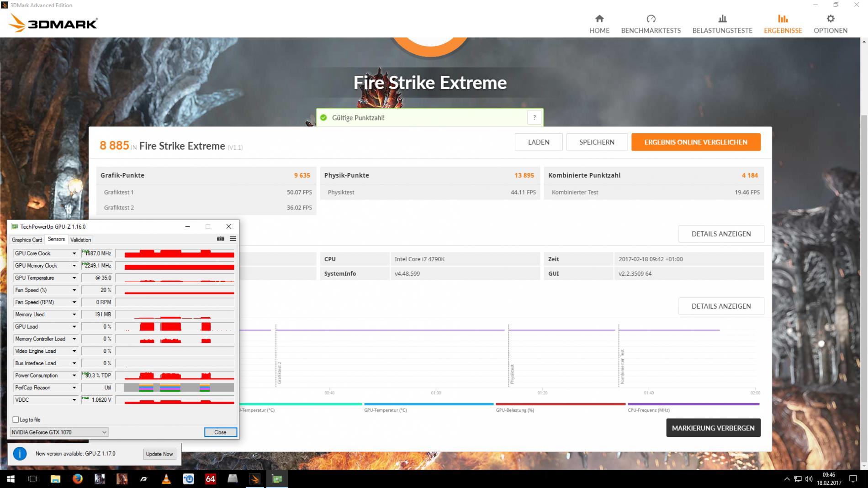Open the GPU-Z Validation tab

81,240
